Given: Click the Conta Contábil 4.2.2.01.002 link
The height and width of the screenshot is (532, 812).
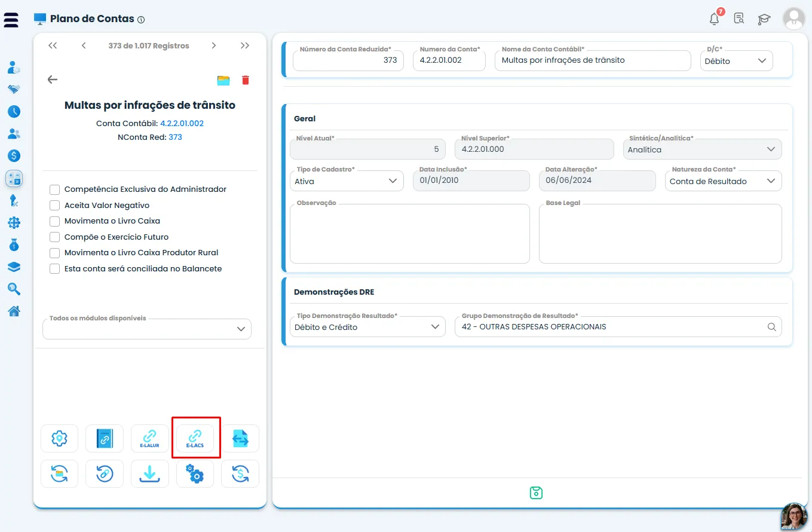Looking at the screenshot, I should tap(182, 124).
